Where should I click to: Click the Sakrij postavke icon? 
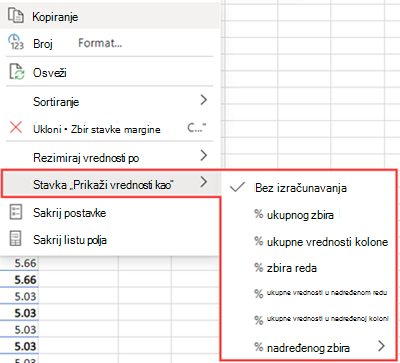click(x=16, y=212)
